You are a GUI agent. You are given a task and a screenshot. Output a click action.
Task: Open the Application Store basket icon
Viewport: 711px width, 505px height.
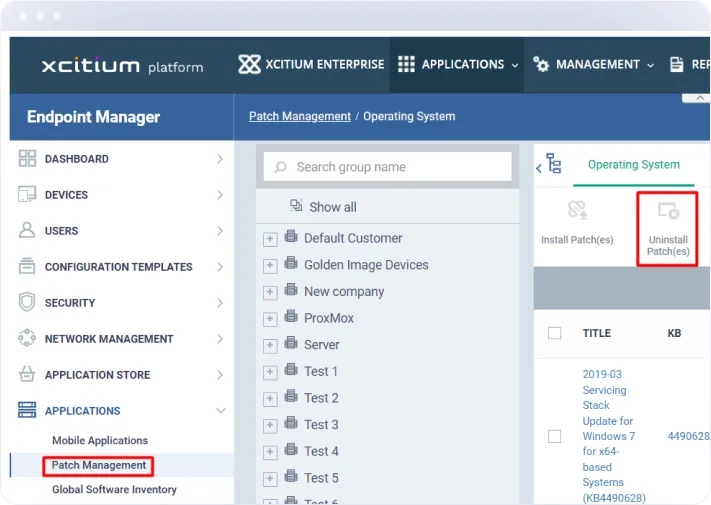click(27, 375)
